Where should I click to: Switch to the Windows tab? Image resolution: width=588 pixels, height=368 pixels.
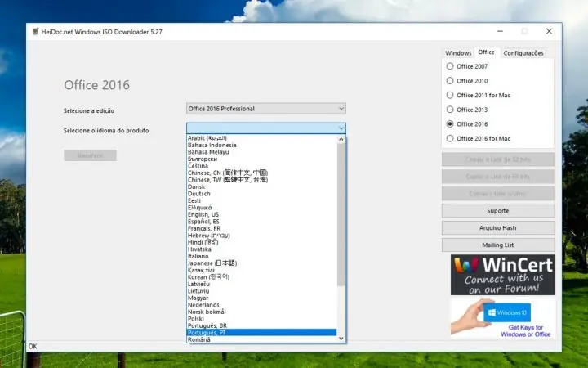coord(458,53)
